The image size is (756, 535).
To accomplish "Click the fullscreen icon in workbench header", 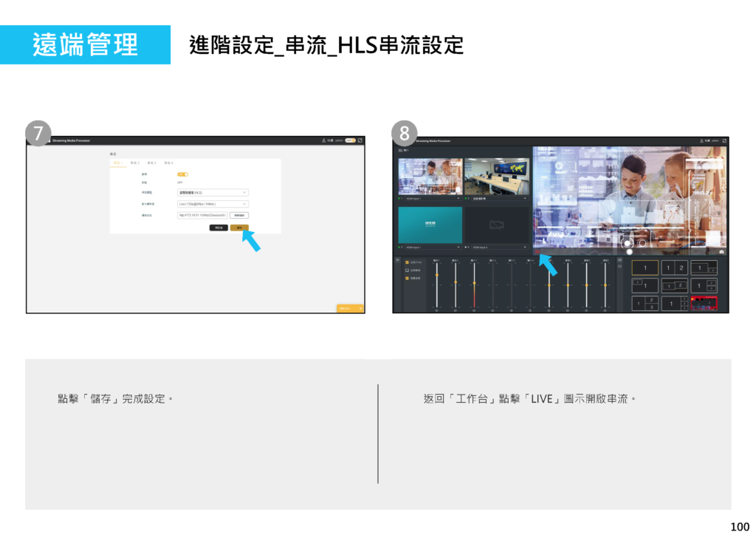I will coord(724,140).
